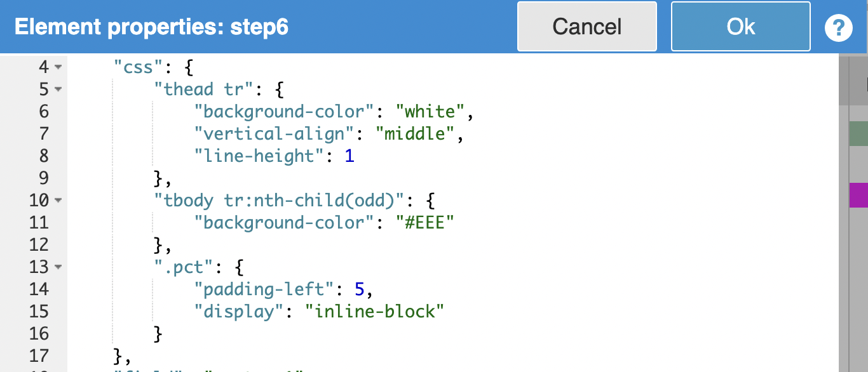Collapse the "css" block on line 4
Image resolution: width=868 pixels, height=372 pixels.
(58, 67)
